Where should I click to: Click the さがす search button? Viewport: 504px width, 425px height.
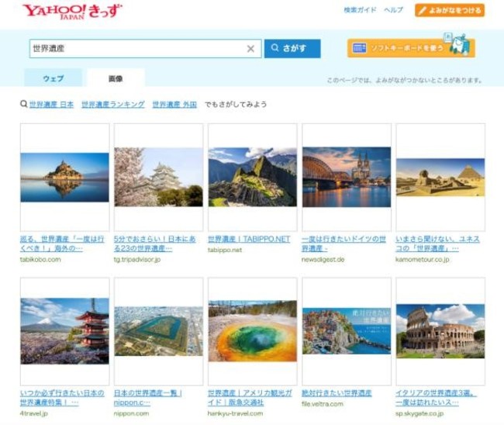pos(292,49)
